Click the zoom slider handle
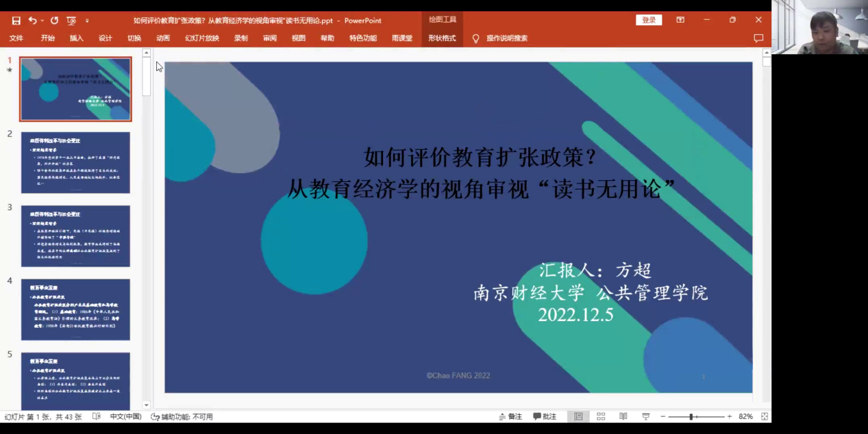The height and width of the screenshot is (434, 868). pyautogui.click(x=692, y=417)
